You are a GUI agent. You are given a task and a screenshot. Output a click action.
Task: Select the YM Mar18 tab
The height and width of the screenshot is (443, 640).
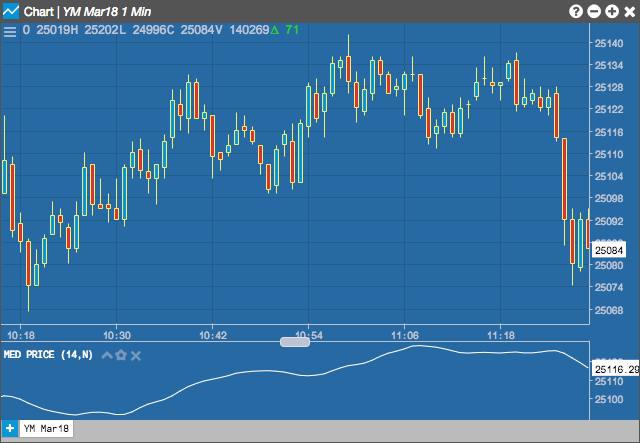tap(46, 429)
